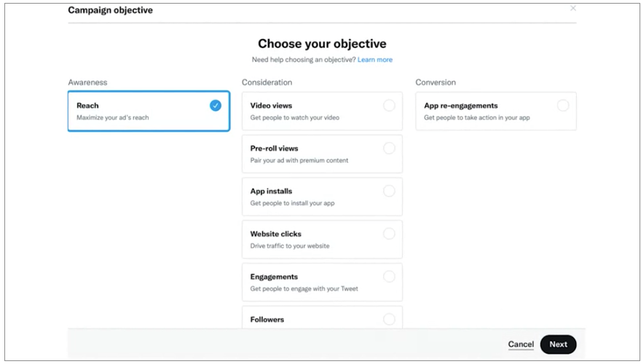Choose the Pre-roll views objective title
The image size is (641, 364).
click(x=275, y=149)
